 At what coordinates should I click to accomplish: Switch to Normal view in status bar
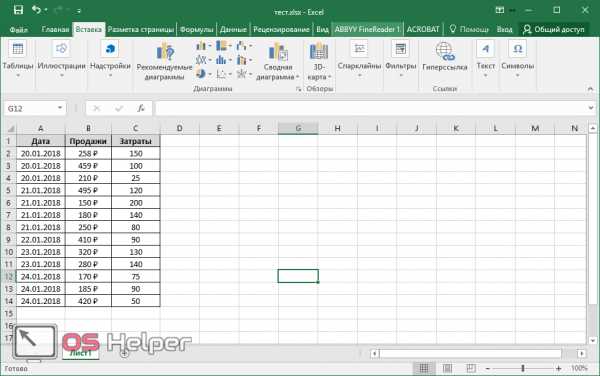click(424, 368)
